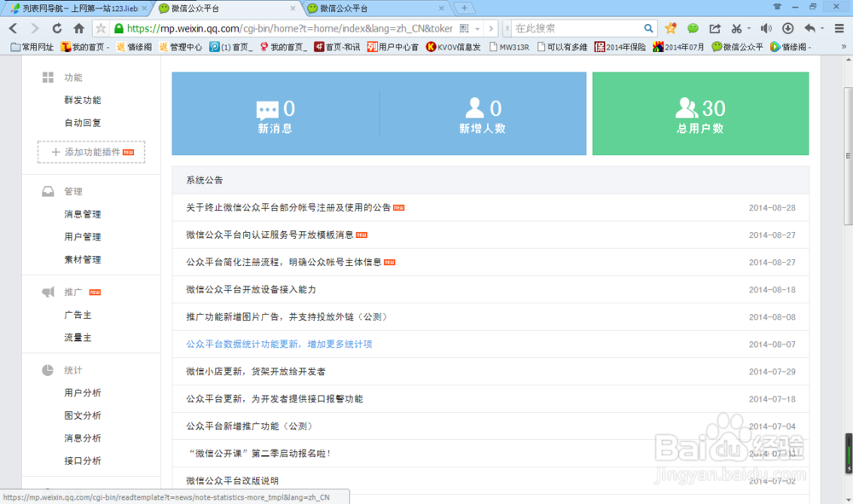This screenshot has height=504, width=853.
Task: Open announcement 公众平台简化注册流程
Action: click(283, 262)
